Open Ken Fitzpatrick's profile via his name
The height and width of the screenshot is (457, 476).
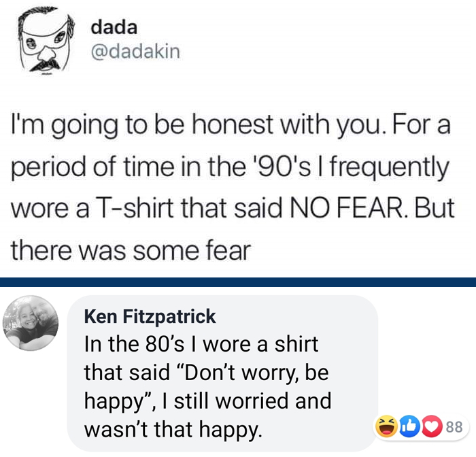150,316
